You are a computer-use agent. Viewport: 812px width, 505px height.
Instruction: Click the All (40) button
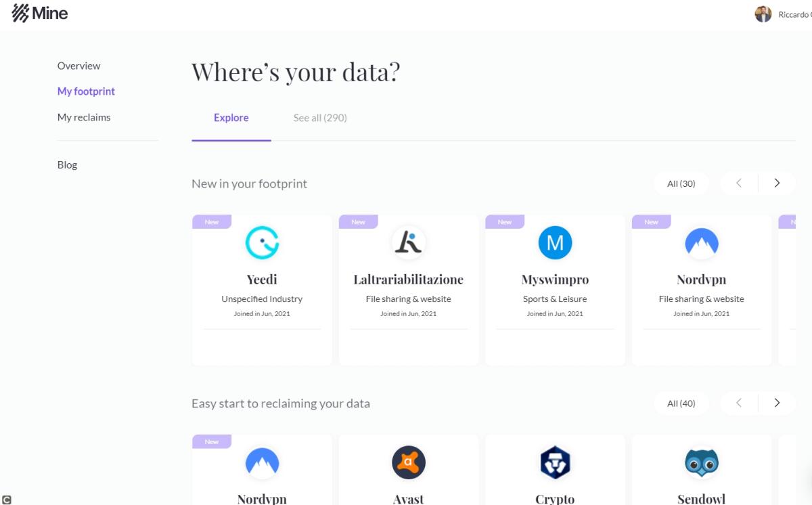(681, 403)
